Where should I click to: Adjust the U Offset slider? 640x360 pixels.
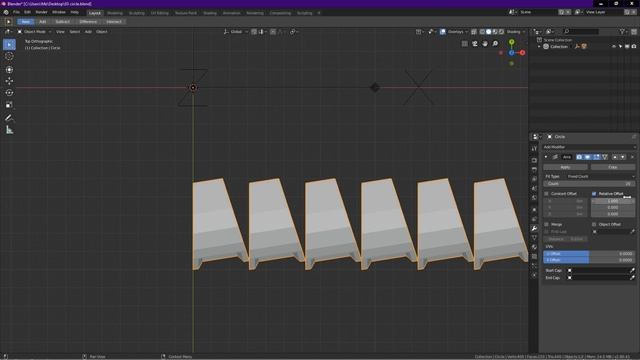pyautogui.click(x=589, y=253)
